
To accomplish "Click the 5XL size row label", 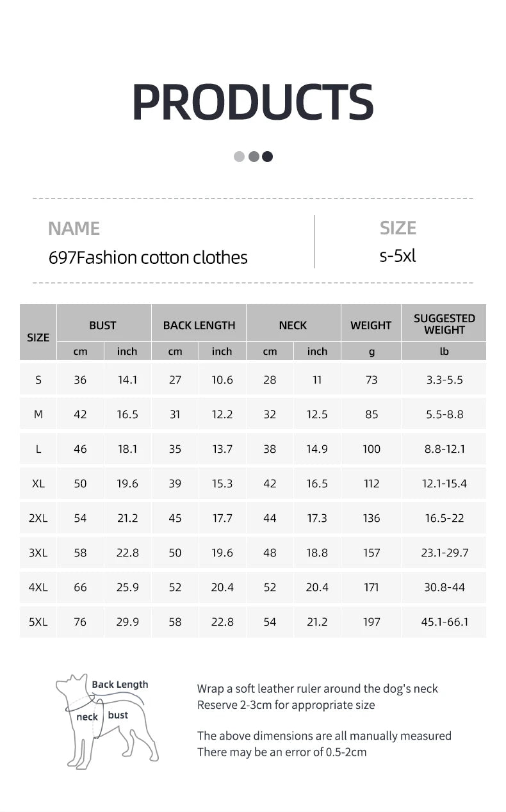I will [x=38, y=622].
